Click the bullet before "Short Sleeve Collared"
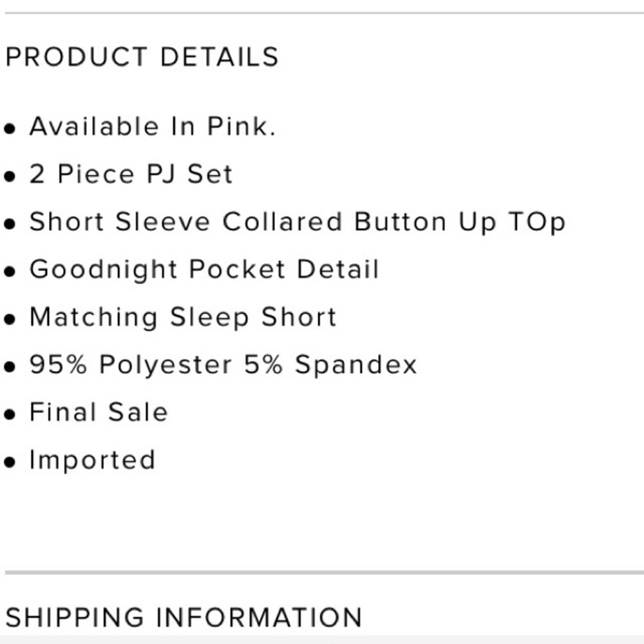Image resolution: width=644 pixels, height=644 pixels. [10, 223]
